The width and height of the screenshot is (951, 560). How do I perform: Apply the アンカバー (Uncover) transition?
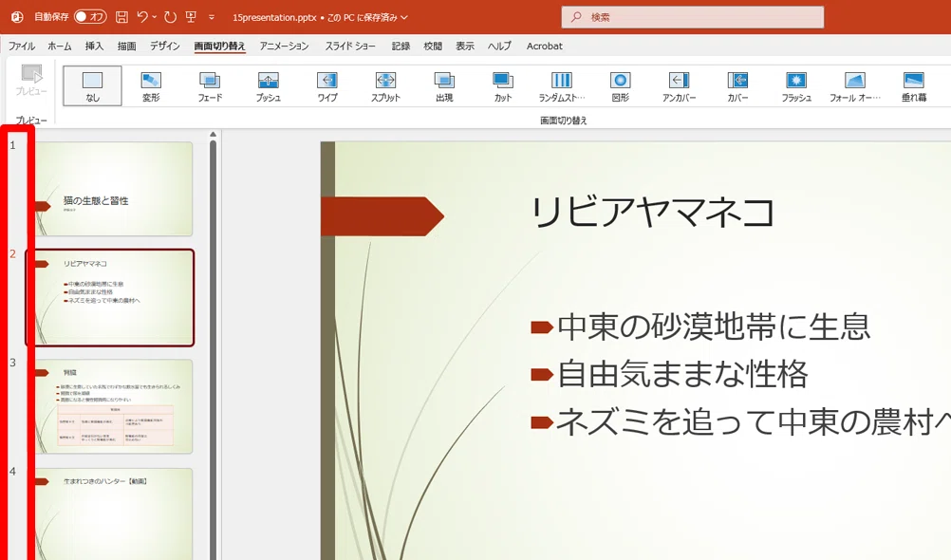click(x=679, y=86)
